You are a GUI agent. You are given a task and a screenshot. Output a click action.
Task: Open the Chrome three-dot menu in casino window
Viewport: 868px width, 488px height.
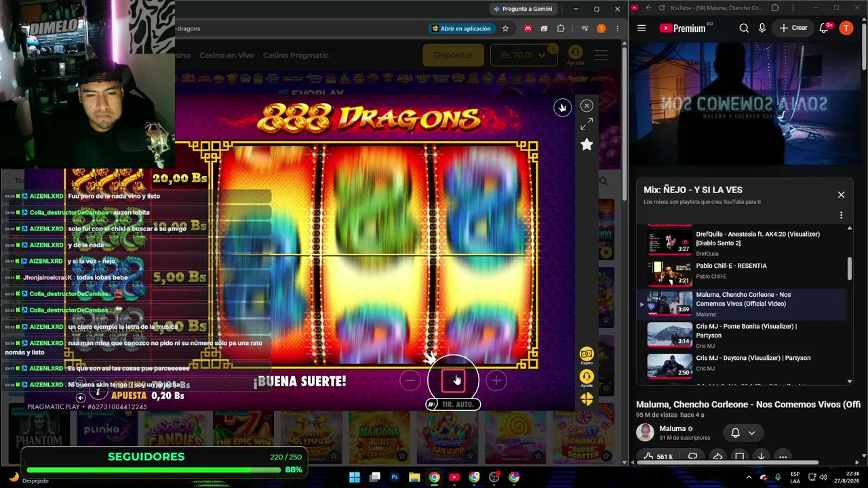tap(617, 28)
